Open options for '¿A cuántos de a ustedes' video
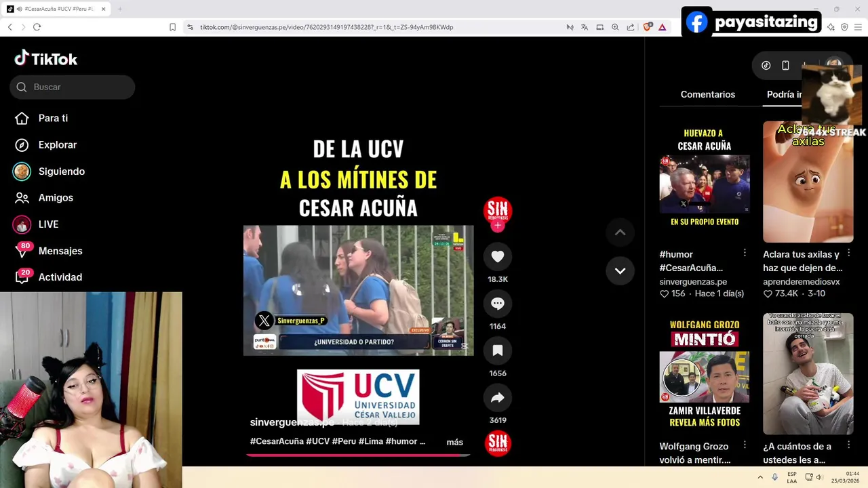 click(x=848, y=445)
